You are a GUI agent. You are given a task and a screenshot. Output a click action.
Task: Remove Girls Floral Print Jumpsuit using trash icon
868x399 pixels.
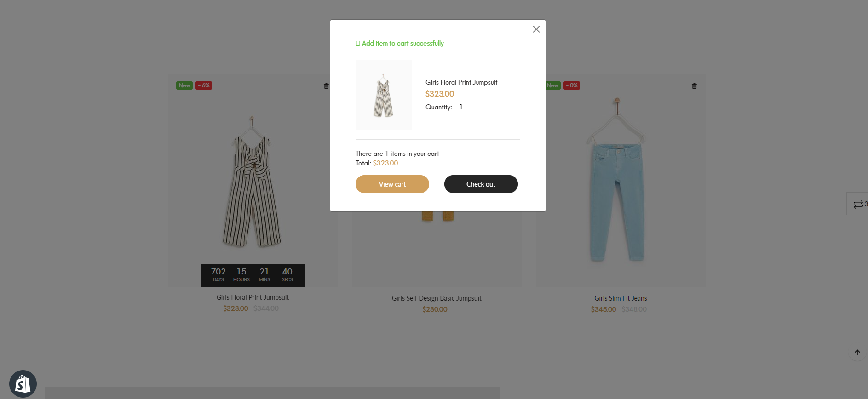click(326, 86)
